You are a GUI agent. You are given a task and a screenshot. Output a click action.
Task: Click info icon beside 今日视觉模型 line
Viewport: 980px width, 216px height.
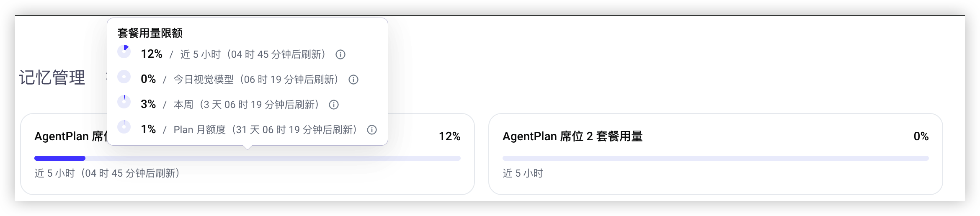[x=353, y=80]
